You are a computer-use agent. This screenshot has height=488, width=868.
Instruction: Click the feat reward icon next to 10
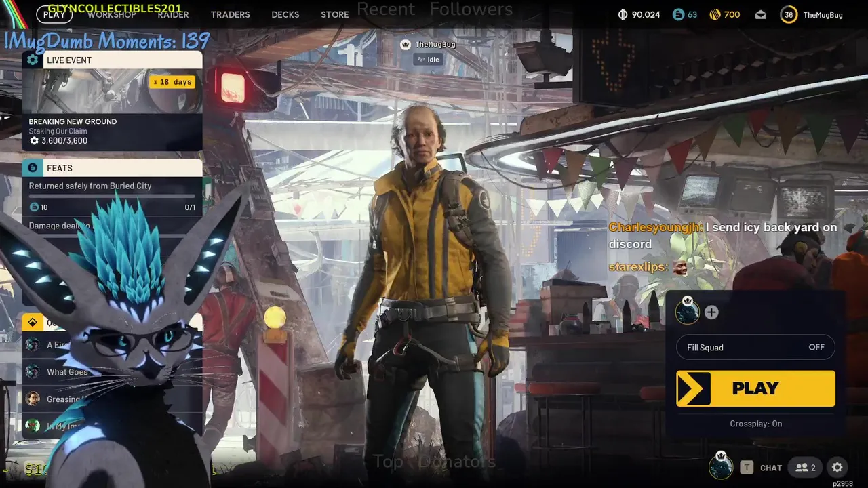tap(34, 207)
